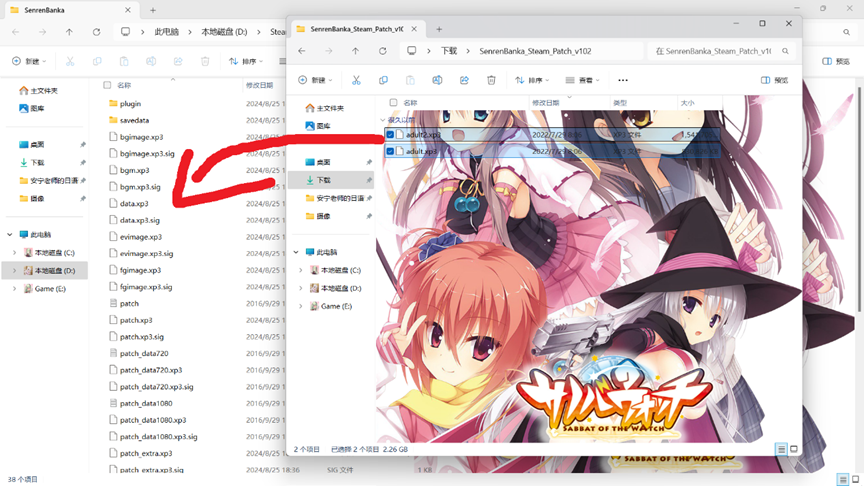Click the Cut scissors icon in front window
Screen dimensions: 864x486
click(356, 80)
